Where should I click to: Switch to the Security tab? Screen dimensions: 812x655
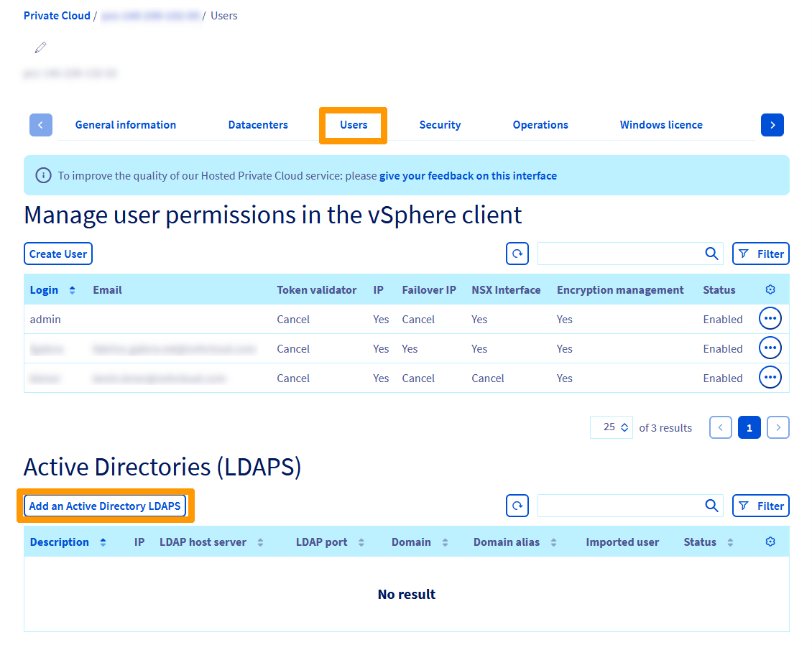[x=440, y=124]
